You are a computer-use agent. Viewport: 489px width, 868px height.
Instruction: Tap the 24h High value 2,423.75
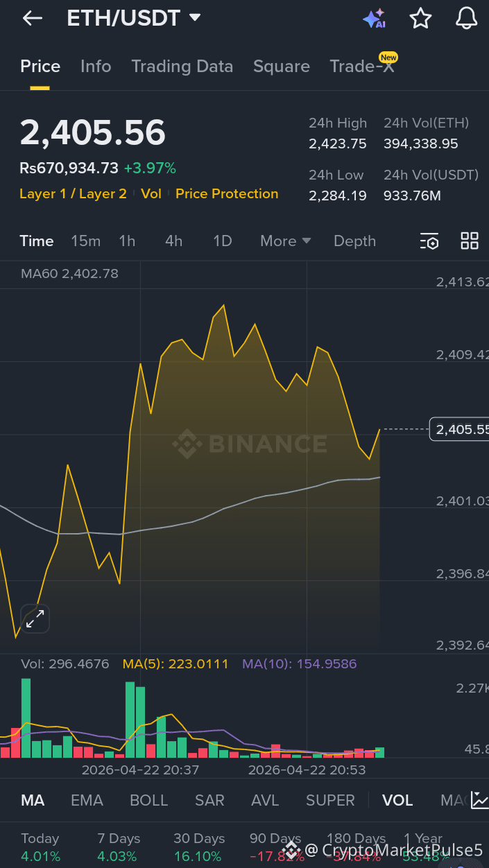[x=338, y=144]
